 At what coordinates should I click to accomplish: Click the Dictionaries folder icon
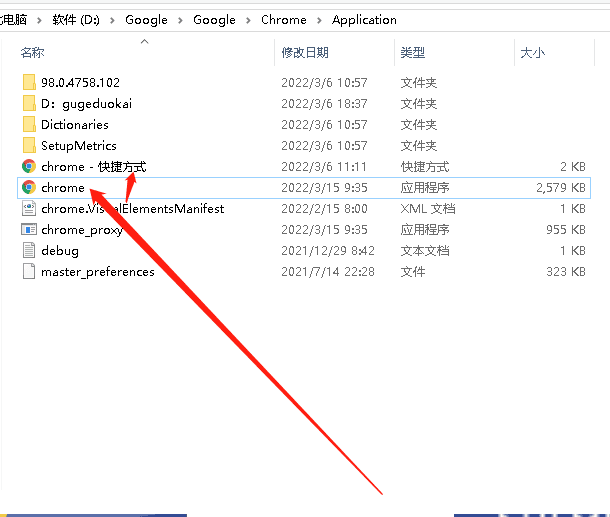click(x=29, y=125)
